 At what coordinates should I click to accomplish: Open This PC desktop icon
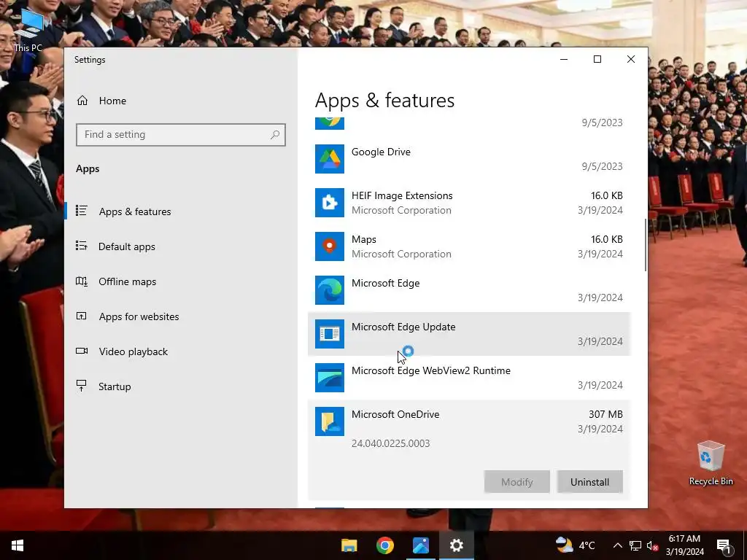(x=28, y=29)
